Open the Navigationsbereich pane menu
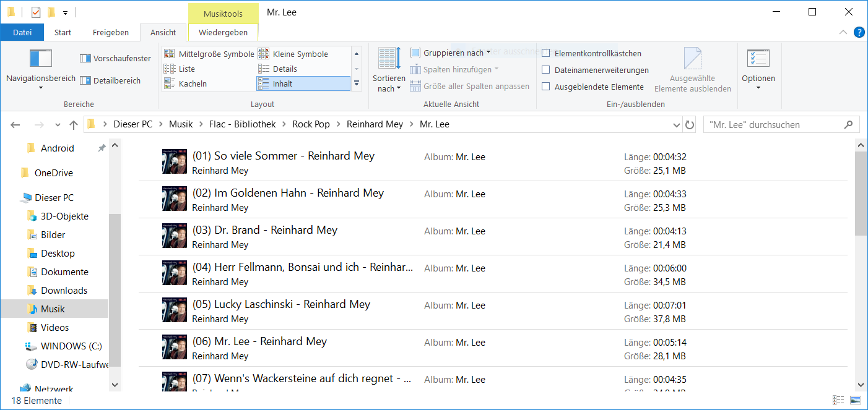Viewport: 868px width, 410px height. coord(41,69)
